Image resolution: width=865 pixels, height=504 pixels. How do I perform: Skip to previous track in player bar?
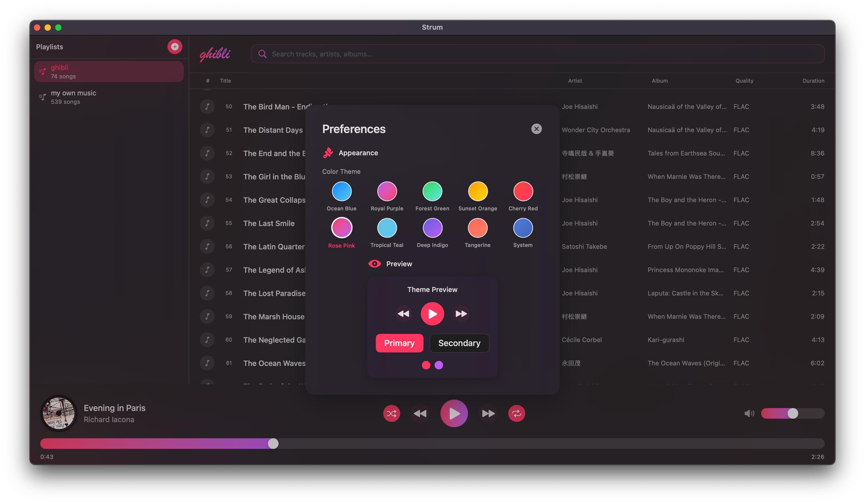420,413
